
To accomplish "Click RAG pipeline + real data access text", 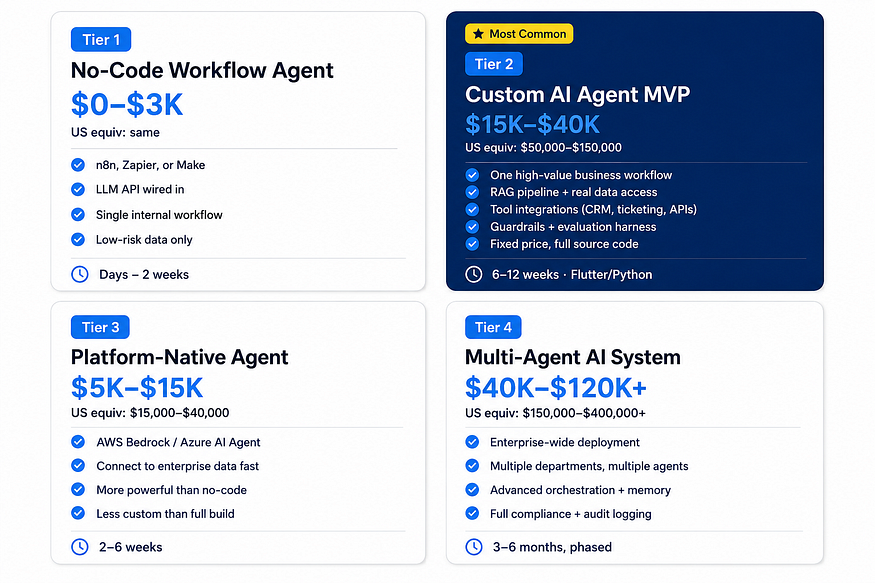I will pos(574,192).
